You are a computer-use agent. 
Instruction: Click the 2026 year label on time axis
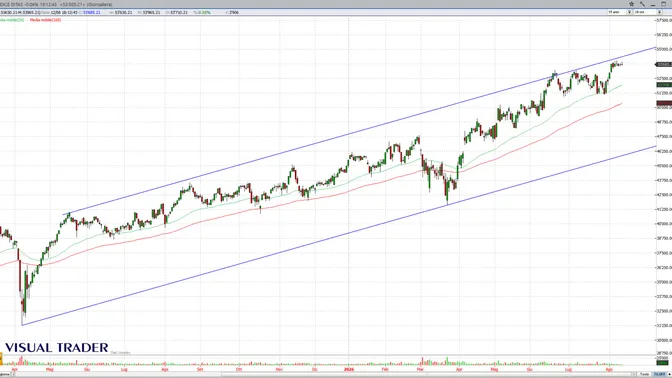click(x=349, y=369)
